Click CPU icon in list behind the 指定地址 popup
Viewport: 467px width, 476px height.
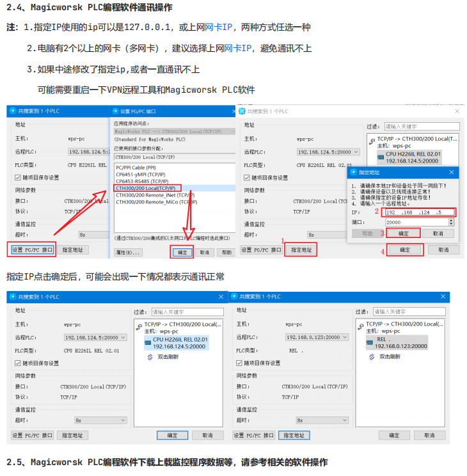(x=381, y=157)
